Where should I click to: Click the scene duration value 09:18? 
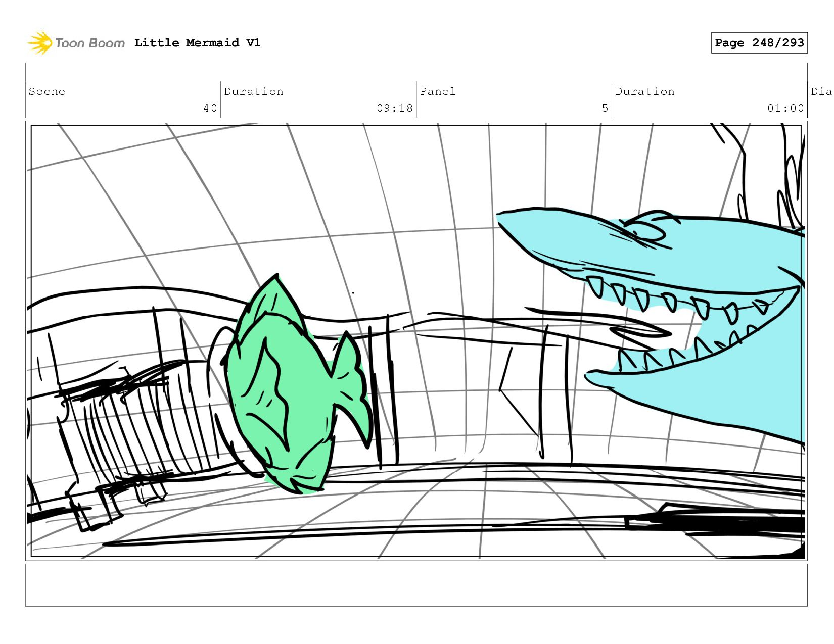(395, 108)
